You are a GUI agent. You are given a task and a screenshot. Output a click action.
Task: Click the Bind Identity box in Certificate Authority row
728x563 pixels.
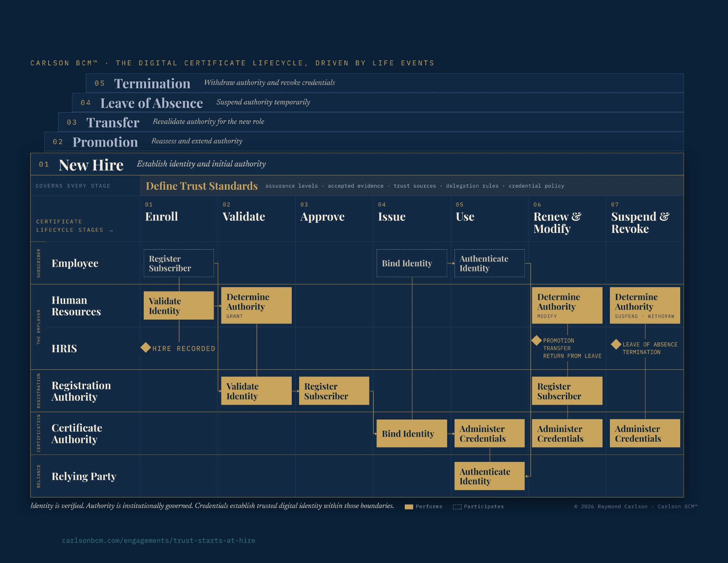point(412,433)
